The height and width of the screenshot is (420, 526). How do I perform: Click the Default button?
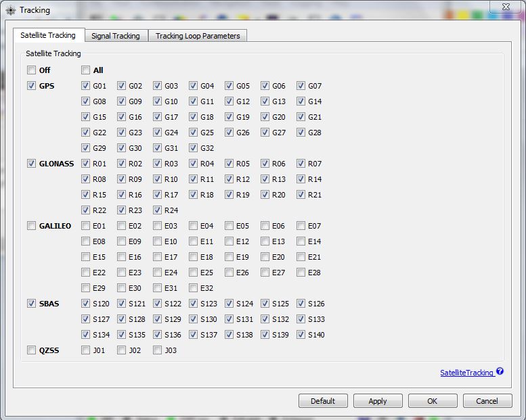click(x=323, y=401)
